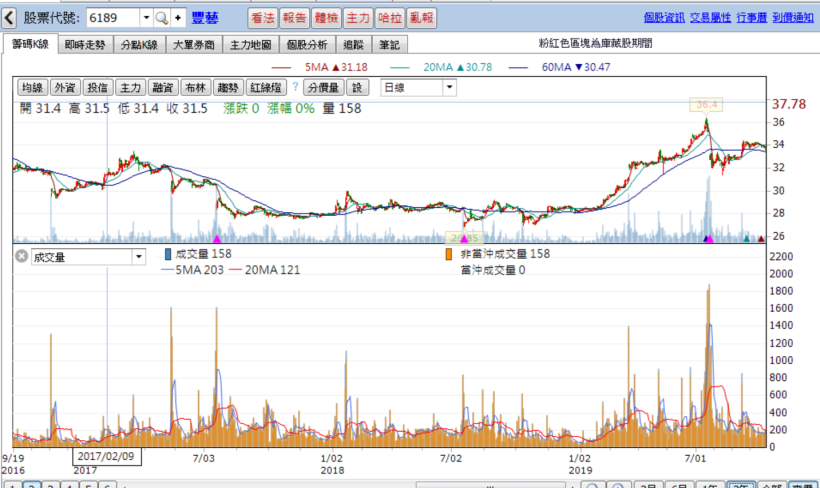Toggle the 分價量 price-volume display
The width and height of the screenshot is (820, 488).
[323, 87]
